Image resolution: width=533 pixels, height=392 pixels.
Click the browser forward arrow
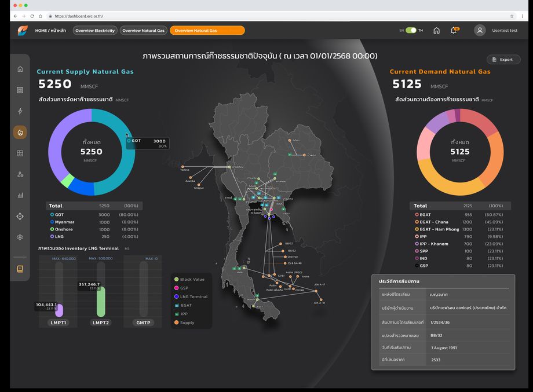coord(23,16)
